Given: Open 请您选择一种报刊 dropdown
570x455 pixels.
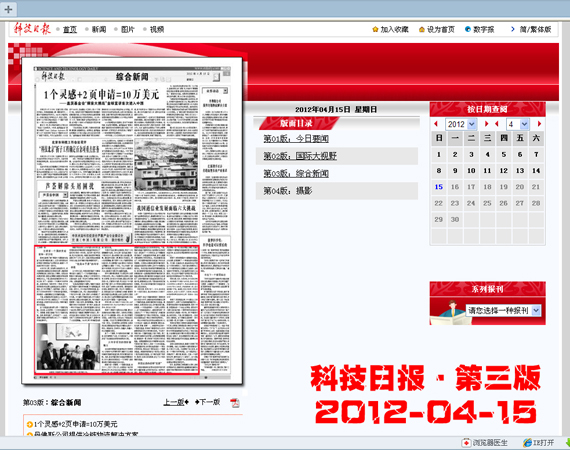Looking at the screenshot, I should click(503, 310).
